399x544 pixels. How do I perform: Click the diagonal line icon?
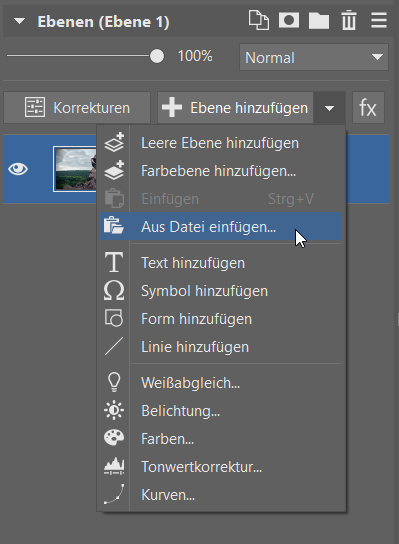point(114,346)
